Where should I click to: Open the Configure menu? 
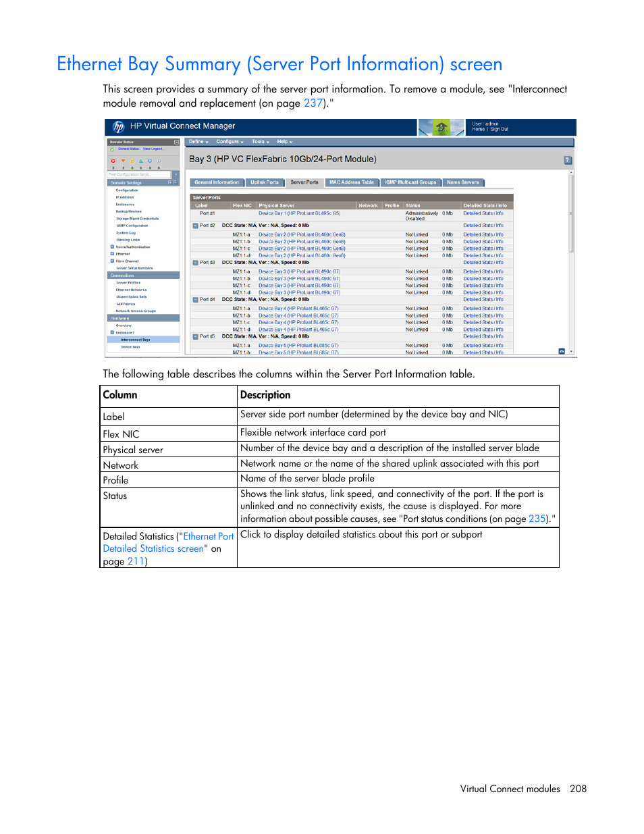230,142
